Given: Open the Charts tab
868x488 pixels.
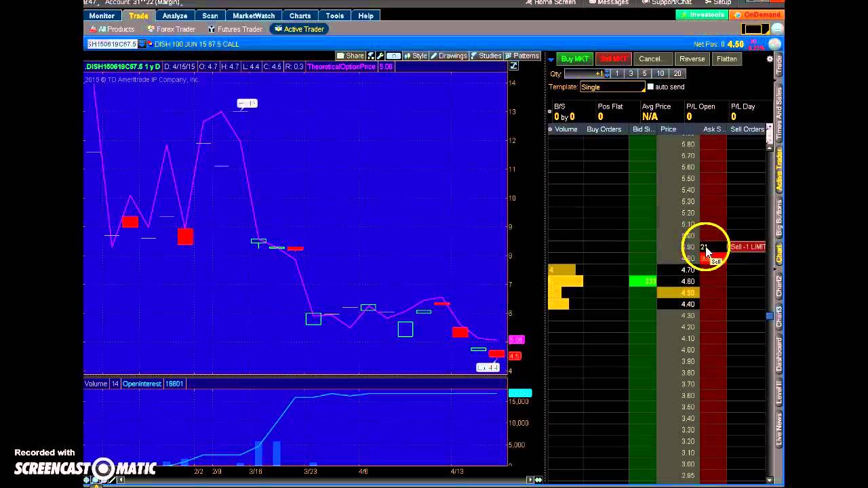Looking at the screenshot, I should 300,16.
